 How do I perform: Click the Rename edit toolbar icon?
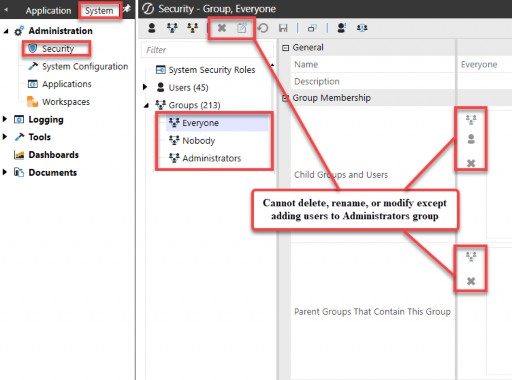(x=242, y=28)
